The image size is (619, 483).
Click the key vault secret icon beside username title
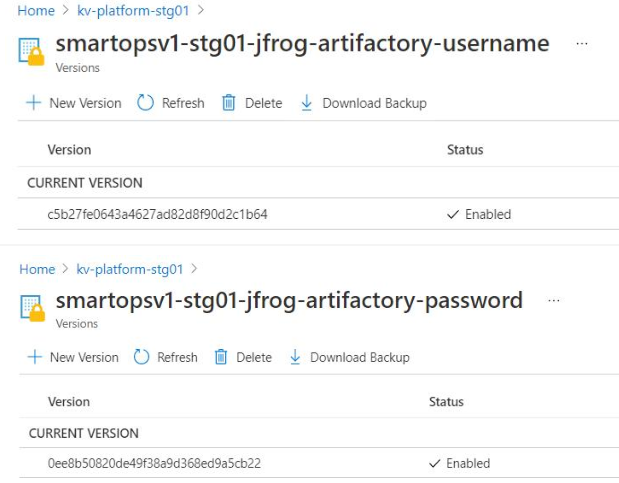point(31,51)
